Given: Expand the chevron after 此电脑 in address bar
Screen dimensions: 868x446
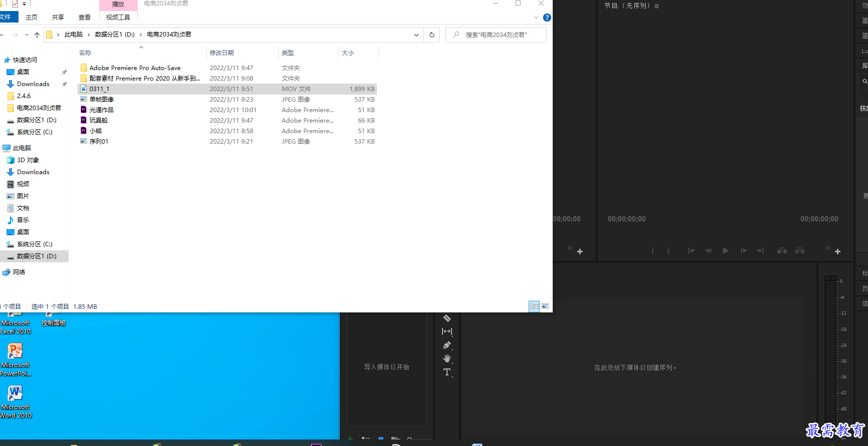Looking at the screenshot, I should point(89,35).
